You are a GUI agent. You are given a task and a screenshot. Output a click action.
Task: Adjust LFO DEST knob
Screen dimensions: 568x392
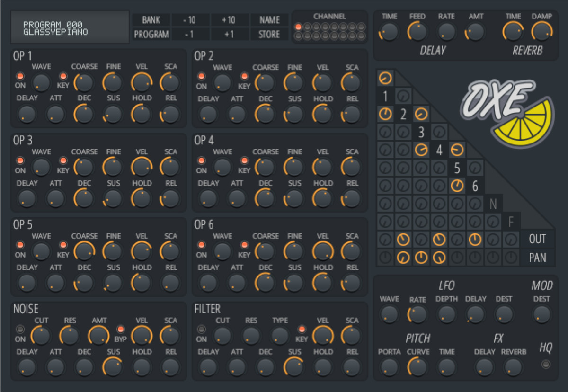[x=504, y=314]
